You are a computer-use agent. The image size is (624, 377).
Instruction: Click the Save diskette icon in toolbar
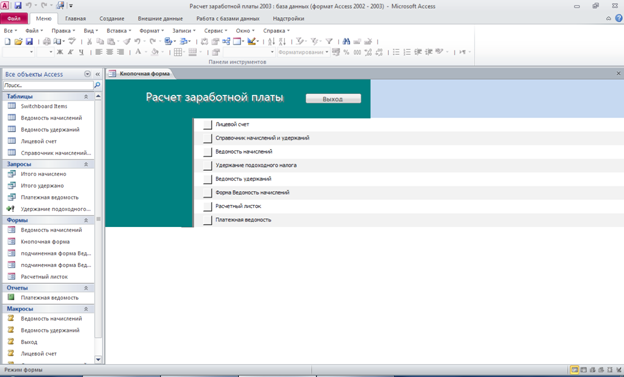click(x=29, y=41)
